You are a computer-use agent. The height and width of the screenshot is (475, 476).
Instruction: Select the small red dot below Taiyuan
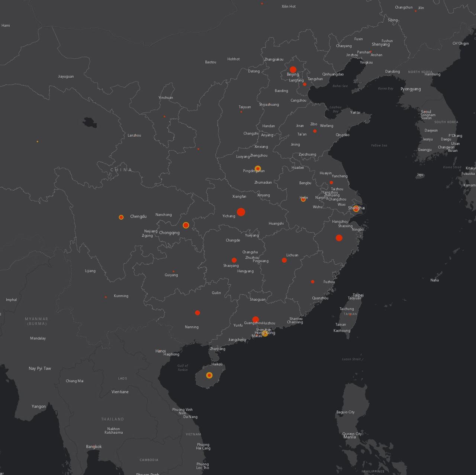click(241, 112)
